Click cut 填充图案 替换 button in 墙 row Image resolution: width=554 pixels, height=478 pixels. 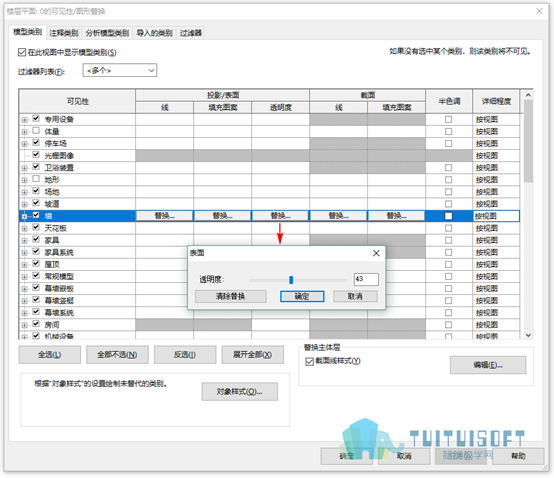(396, 216)
